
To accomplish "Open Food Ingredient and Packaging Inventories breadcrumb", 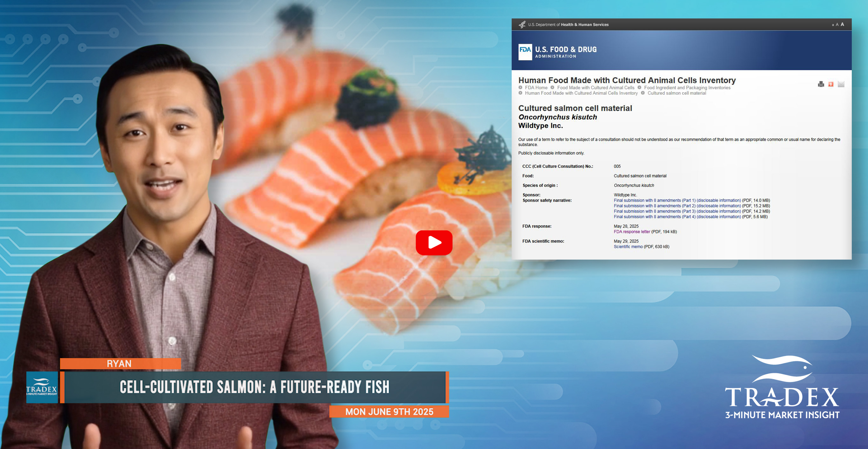I will click(687, 88).
